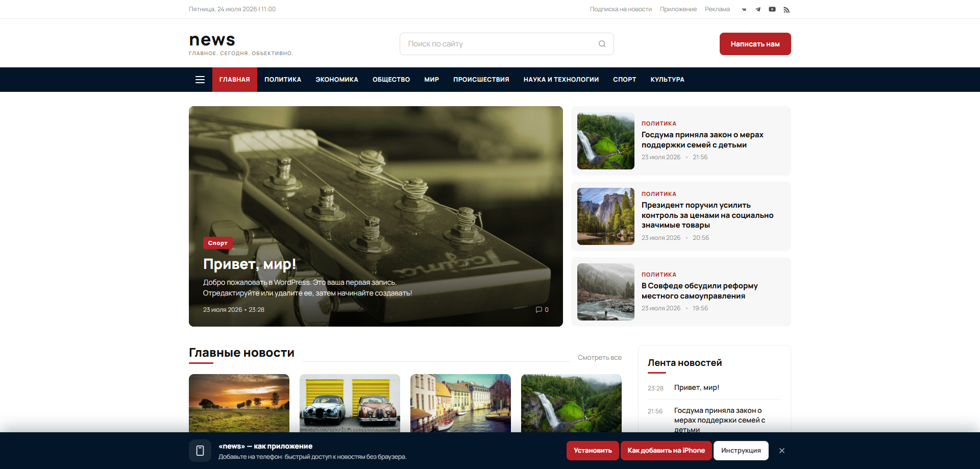Click the Лента новостей heading

point(684,363)
